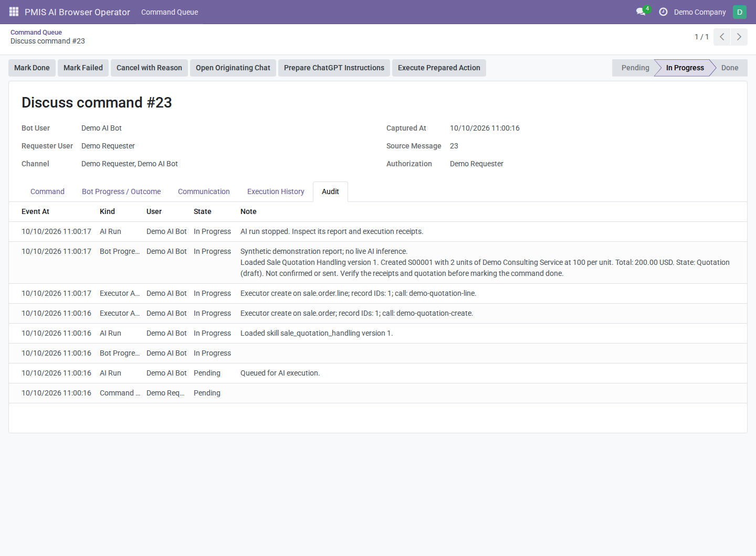Click the Mark Done button
The width and height of the screenshot is (756, 556).
coord(32,68)
